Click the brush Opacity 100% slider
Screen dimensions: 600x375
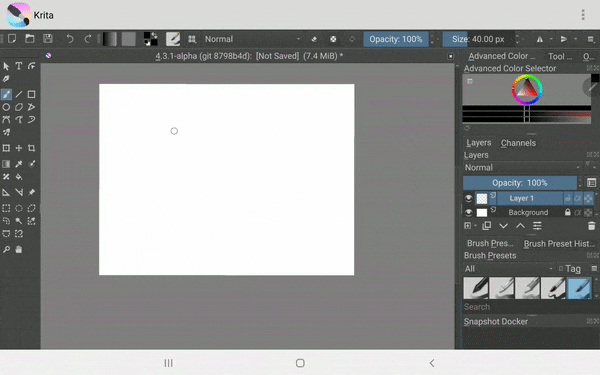tap(396, 39)
